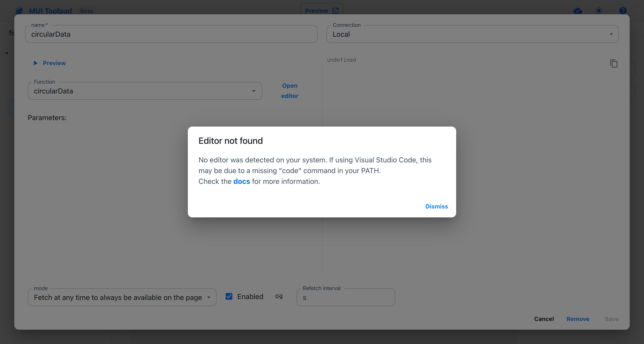This screenshot has height=344, width=644.
Task: Click the play triangle beside Preview
Action: [36, 63]
